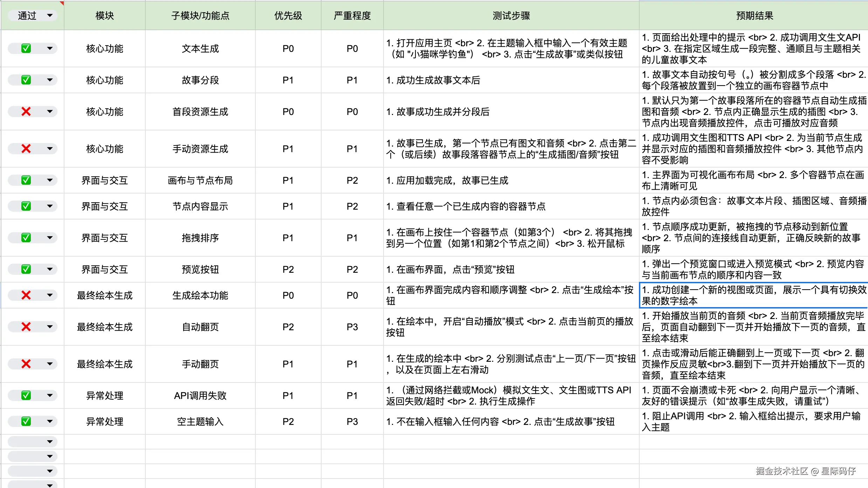Click the 优先级 header cell

tap(288, 15)
